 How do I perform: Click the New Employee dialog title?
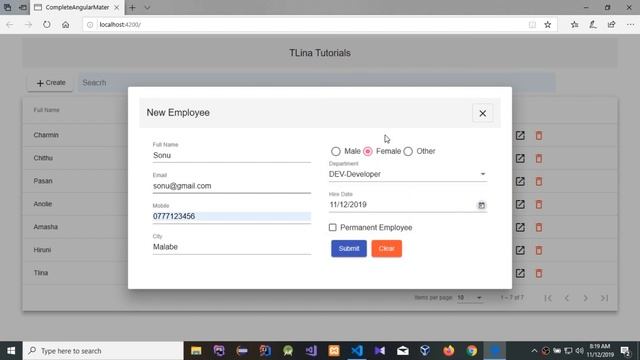click(178, 113)
